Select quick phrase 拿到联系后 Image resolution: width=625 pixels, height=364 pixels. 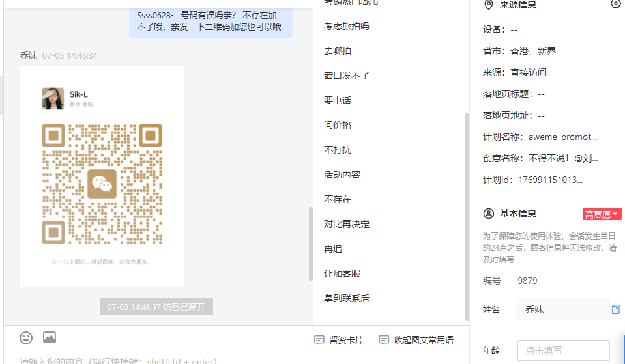point(346,298)
